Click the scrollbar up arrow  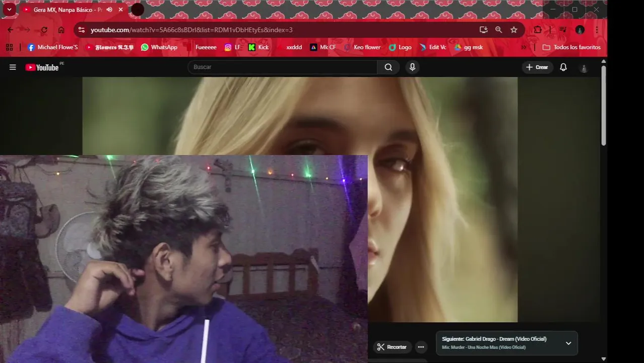(x=604, y=62)
